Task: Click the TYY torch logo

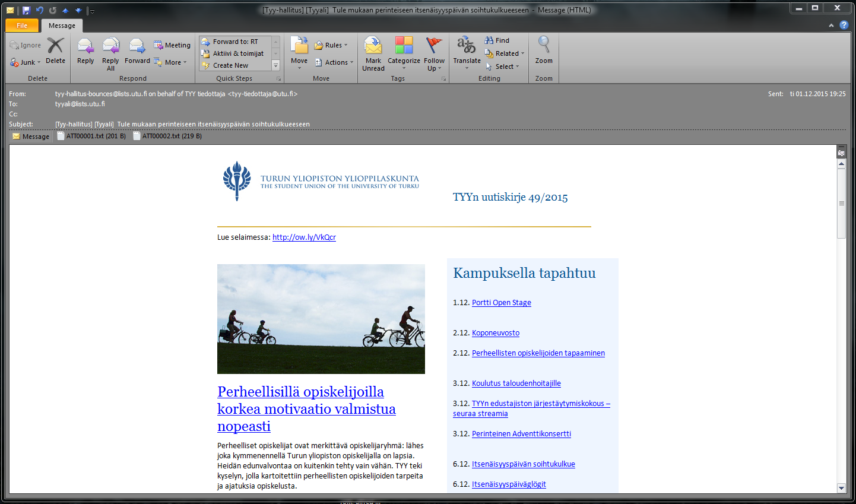Action: pos(237,180)
